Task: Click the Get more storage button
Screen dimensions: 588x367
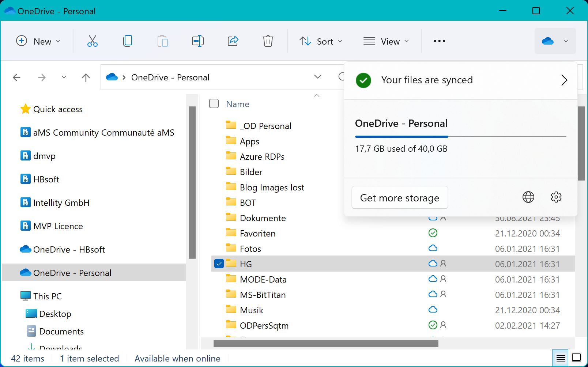Action: click(399, 197)
